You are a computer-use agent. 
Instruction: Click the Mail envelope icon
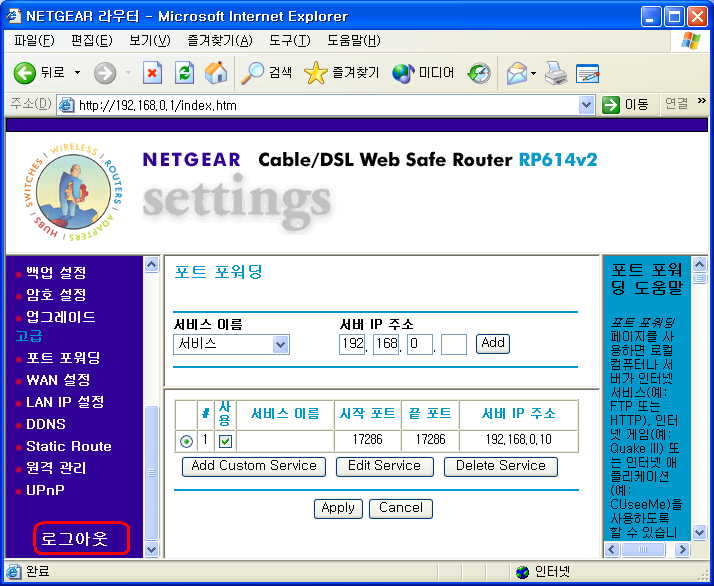(516, 73)
